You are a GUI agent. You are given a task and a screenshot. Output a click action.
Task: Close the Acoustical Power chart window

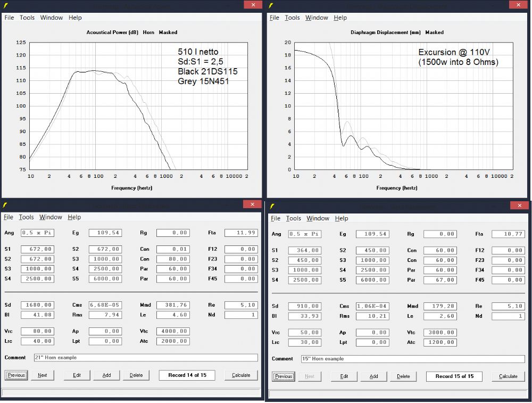[253, 5]
